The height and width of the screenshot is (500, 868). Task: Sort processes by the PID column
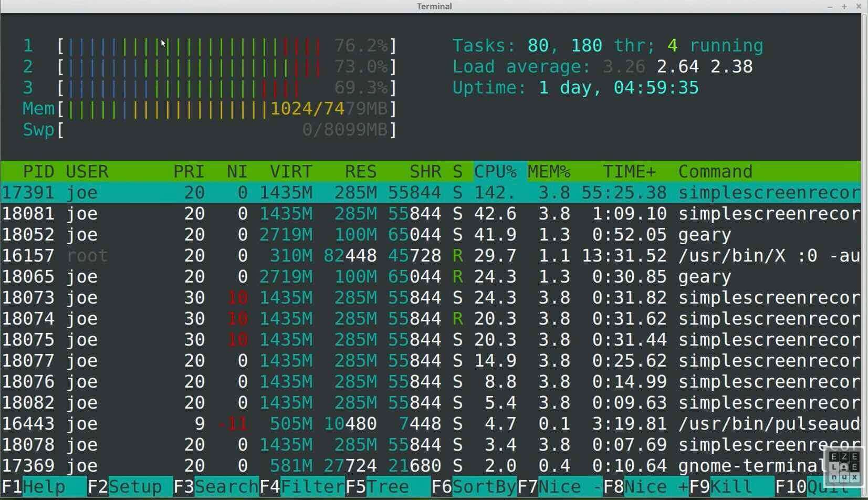pos(37,171)
